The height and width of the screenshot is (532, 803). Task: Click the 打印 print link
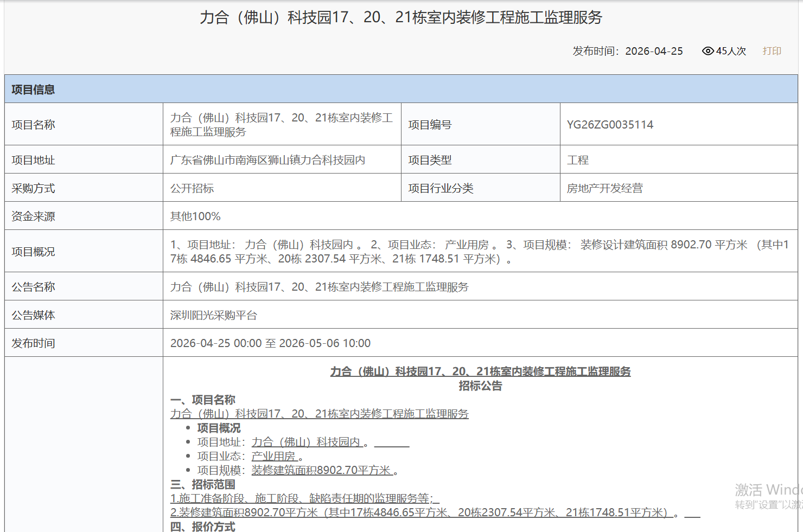click(772, 51)
